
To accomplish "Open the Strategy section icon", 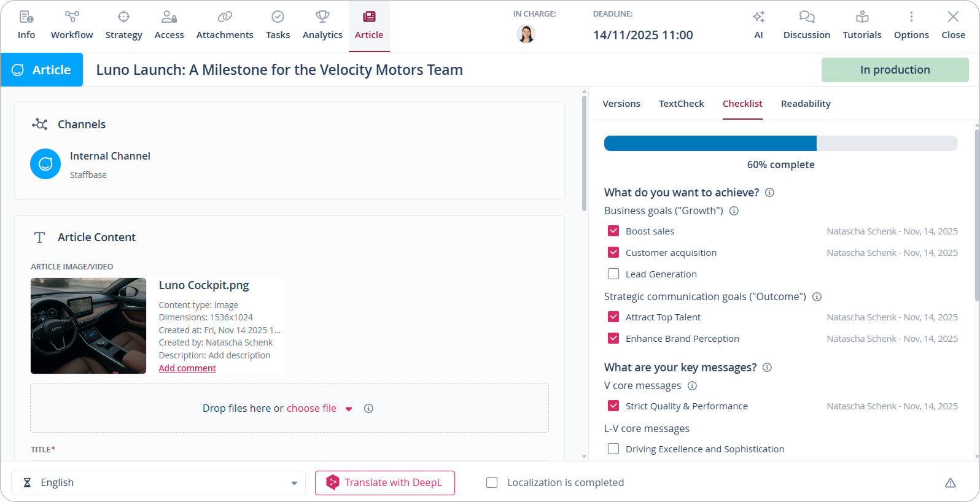I will (123, 17).
